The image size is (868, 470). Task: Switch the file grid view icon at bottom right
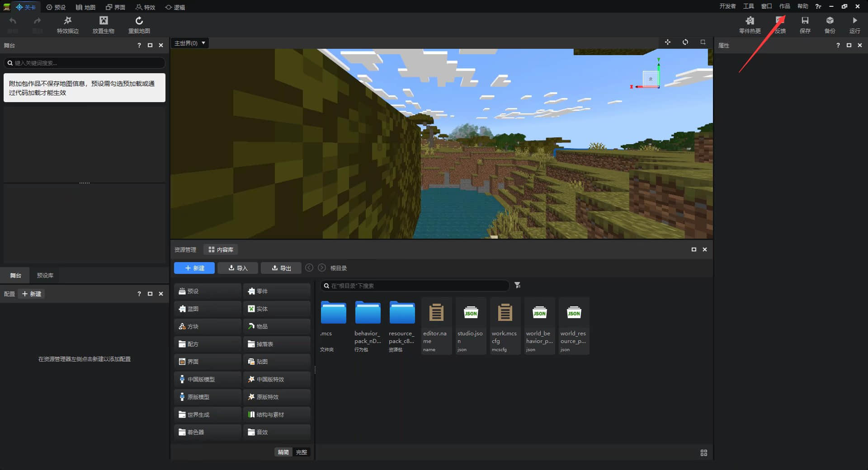point(704,453)
